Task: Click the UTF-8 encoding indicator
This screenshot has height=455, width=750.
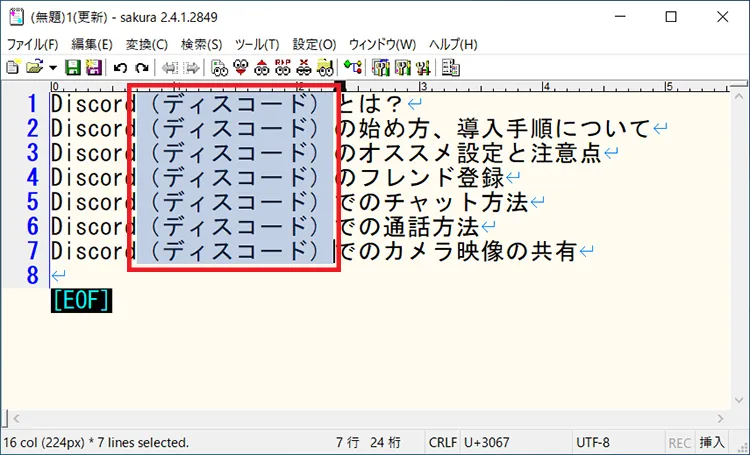Action: pyautogui.click(x=593, y=443)
